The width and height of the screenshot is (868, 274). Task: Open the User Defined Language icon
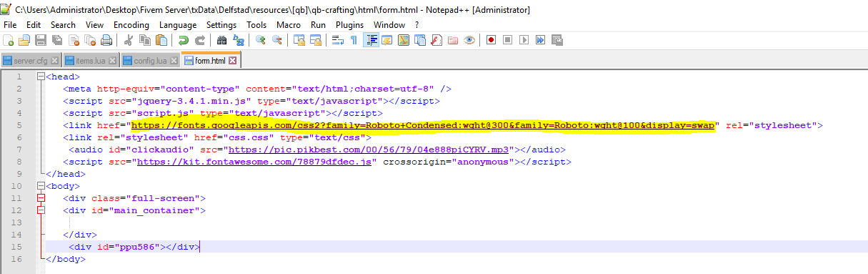(x=387, y=39)
